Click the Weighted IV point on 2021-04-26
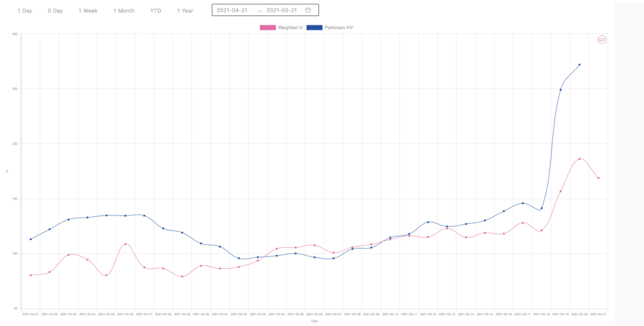 coord(125,244)
